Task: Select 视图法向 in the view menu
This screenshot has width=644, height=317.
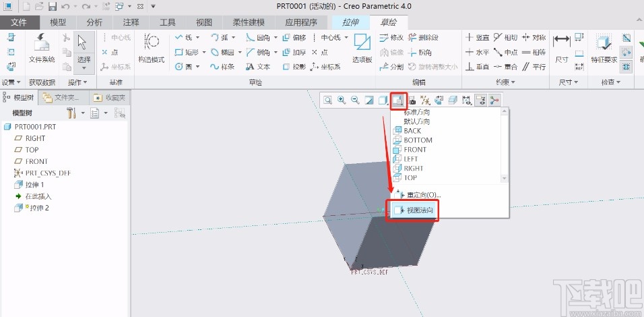Action: point(412,210)
